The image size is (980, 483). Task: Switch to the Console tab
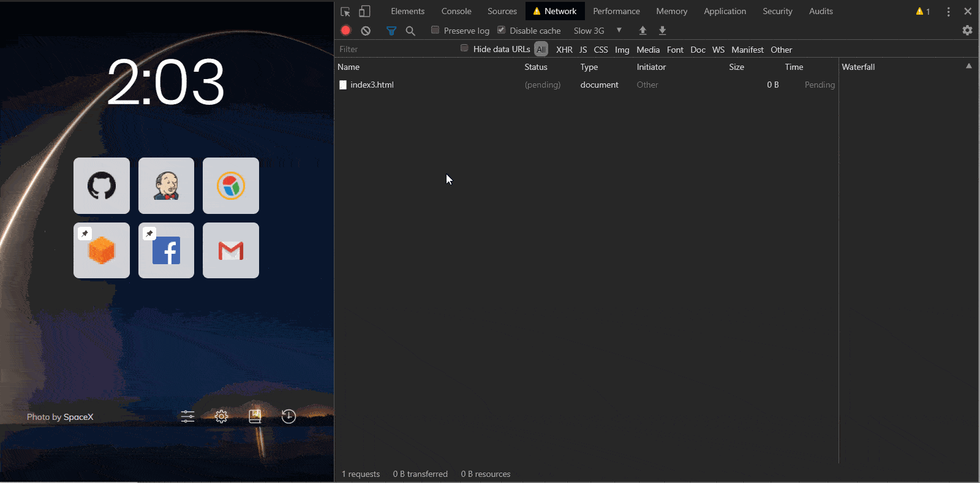point(456,11)
